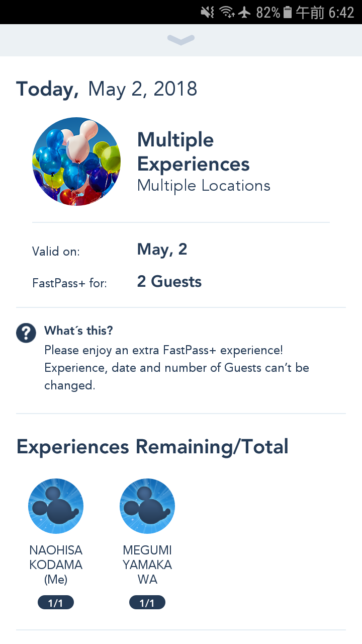Tap the airplane mode icon in status bar
This screenshot has height=644, width=362.
point(245,12)
